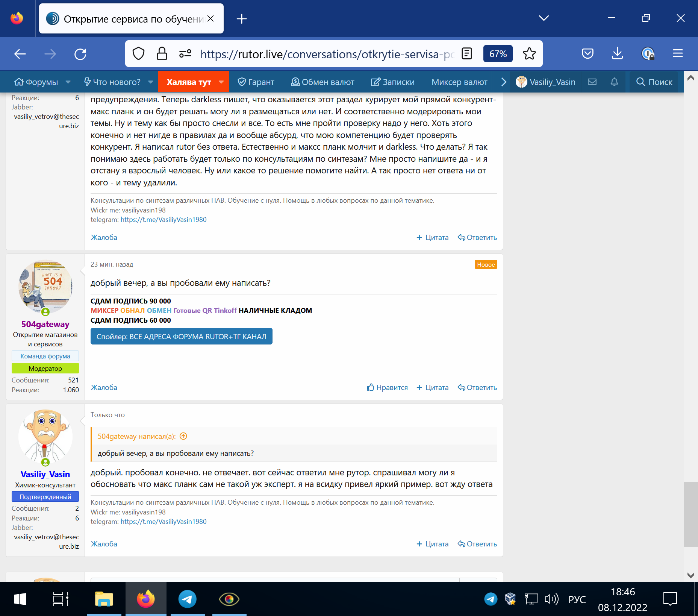Expand the ВСЕ АДРЕСА ФОРУМА RUTOR spoiler

click(x=182, y=337)
